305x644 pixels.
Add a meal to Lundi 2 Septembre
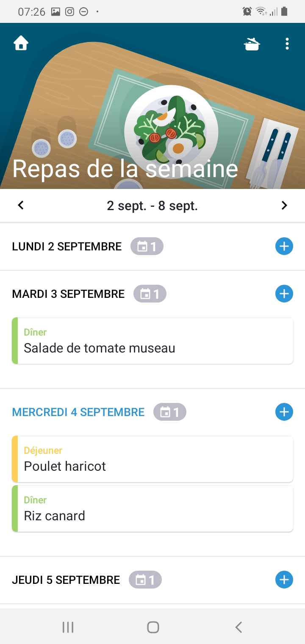(284, 246)
